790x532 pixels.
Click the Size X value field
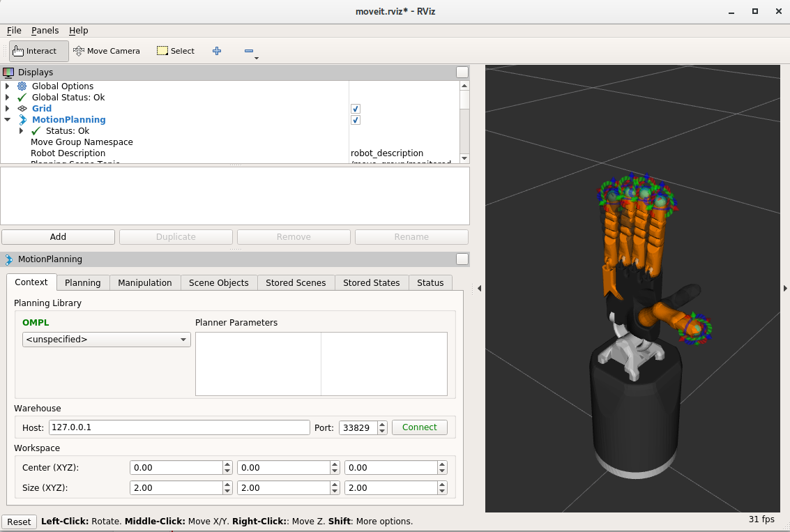[176, 487]
